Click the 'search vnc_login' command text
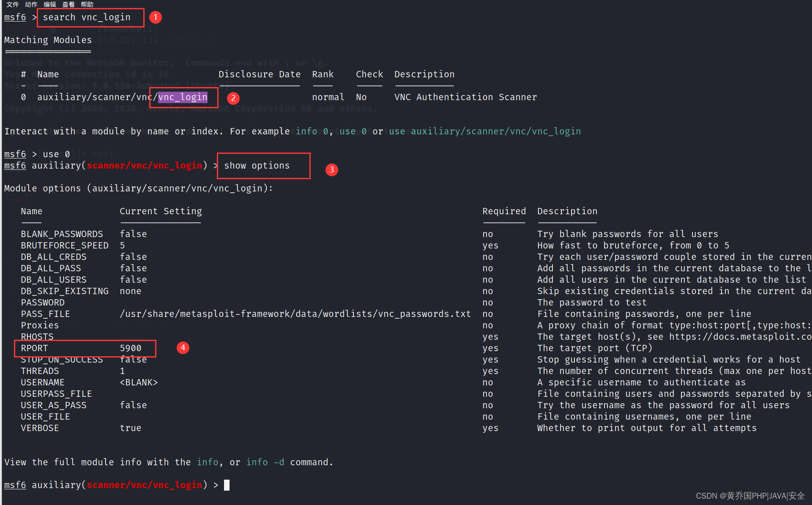 tap(87, 17)
